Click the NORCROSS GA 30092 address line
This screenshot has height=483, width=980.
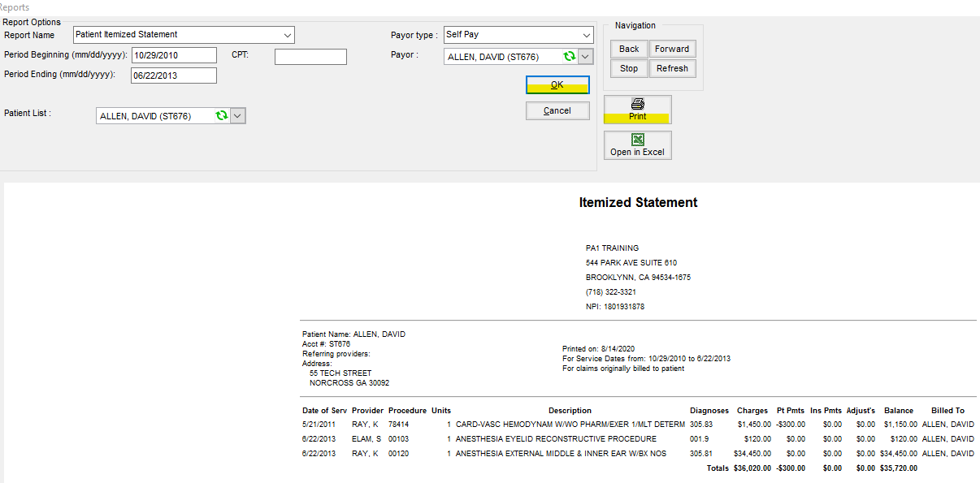pos(349,383)
